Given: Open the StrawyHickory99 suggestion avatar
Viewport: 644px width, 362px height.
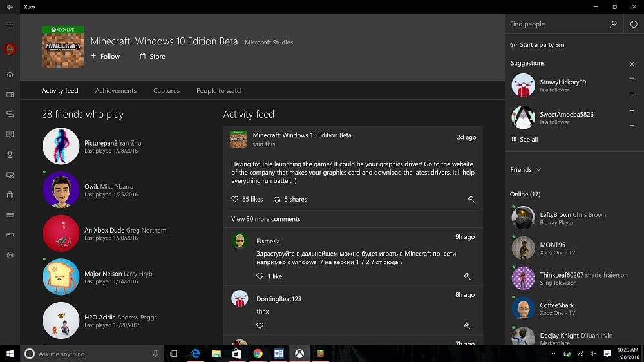Looking at the screenshot, I should click(x=523, y=85).
